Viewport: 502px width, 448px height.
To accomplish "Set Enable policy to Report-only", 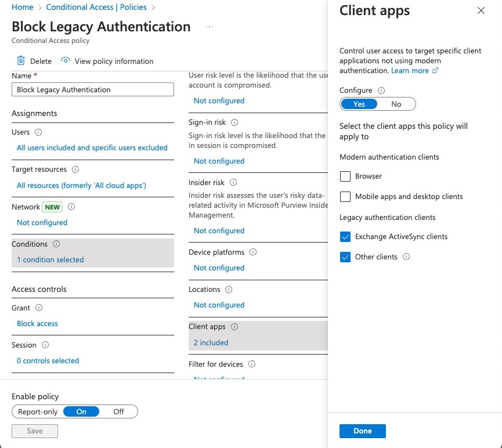I will [38, 412].
